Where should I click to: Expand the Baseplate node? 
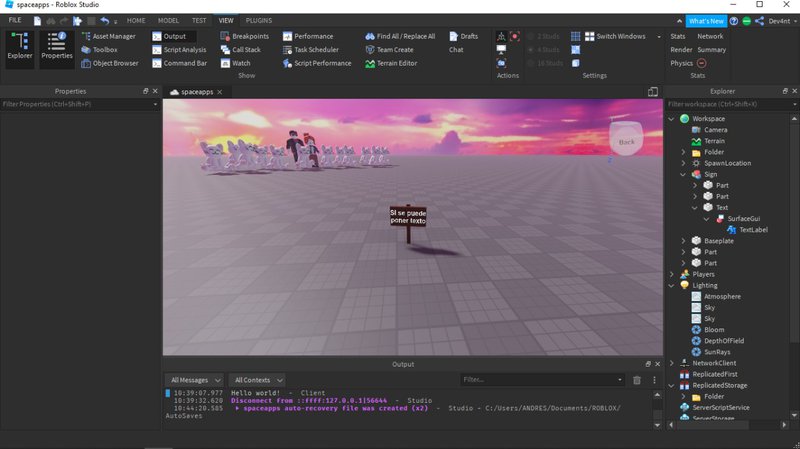pos(684,241)
